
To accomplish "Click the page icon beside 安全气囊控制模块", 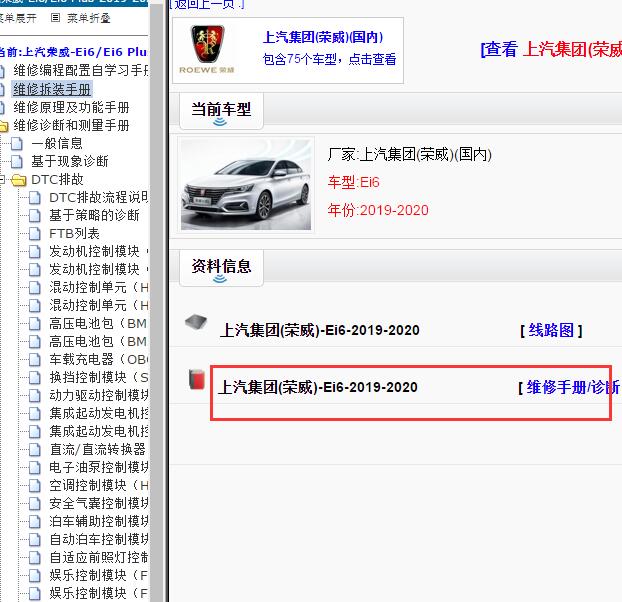I will point(35,504).
